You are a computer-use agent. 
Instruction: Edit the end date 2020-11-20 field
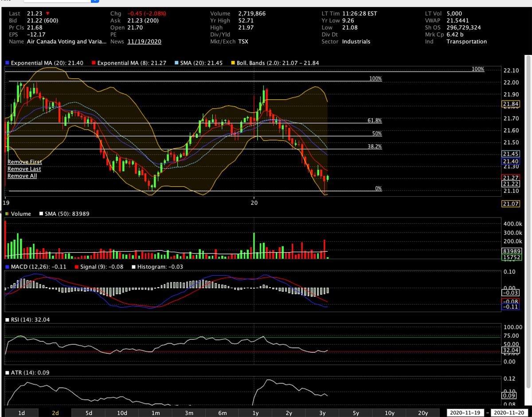[508, 413]
